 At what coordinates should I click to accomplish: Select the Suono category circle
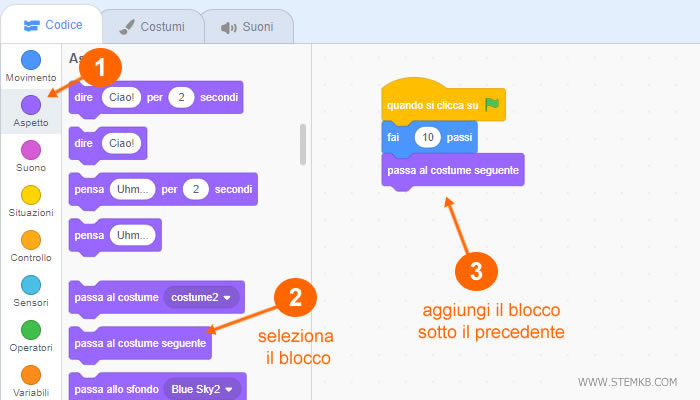31,150
